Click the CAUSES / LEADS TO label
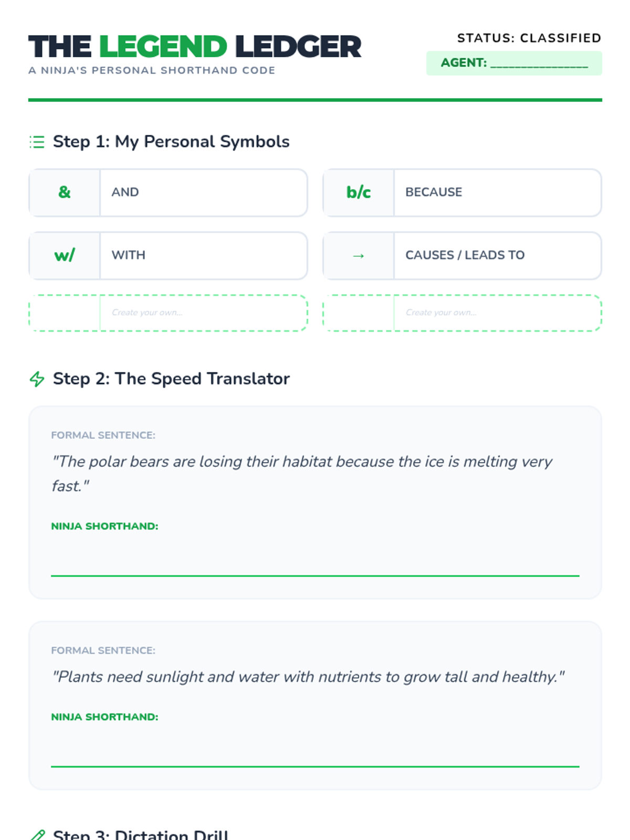This screenshot has height=840, width=630. click(465, 255)
